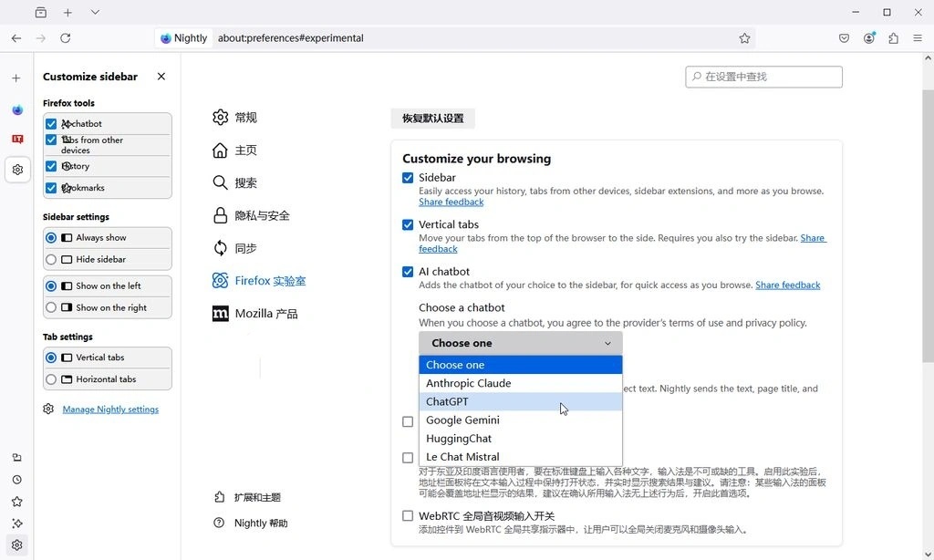Open Share feedback link under Sidebar
This screenshot has width=934, height=560.
pyautogui.click(x=451, y=202)
